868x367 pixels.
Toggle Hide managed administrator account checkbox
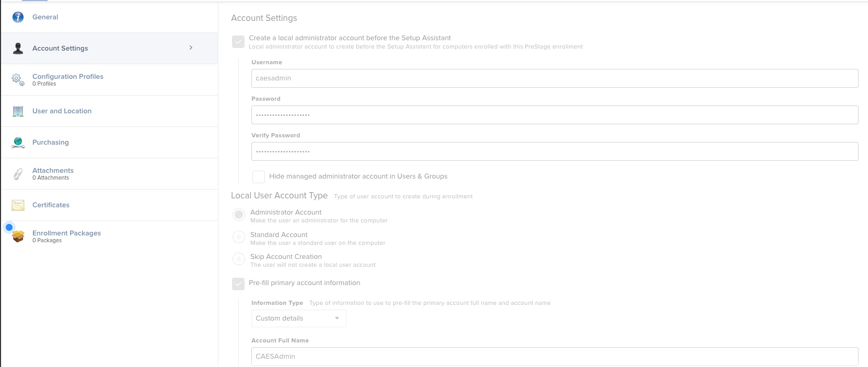point(259,176)
